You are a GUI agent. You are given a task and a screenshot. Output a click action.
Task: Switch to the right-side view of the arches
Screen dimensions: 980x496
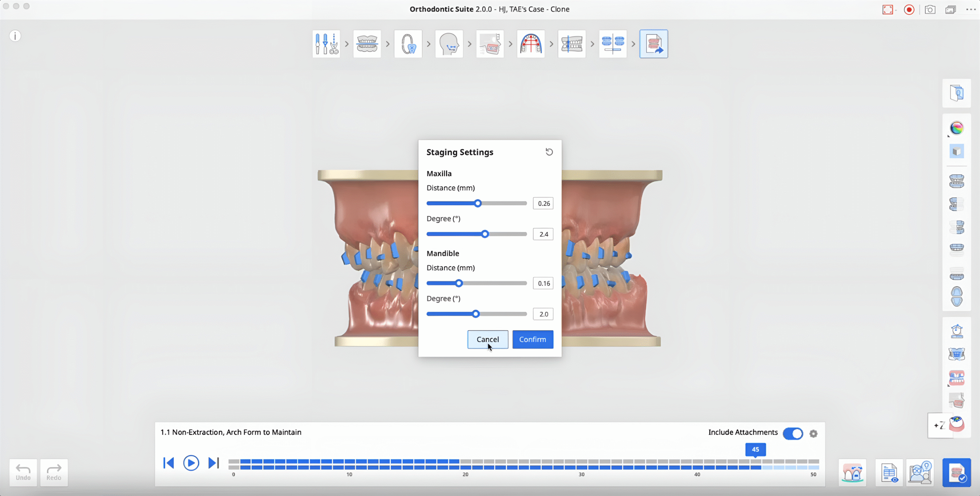[957, 204]
